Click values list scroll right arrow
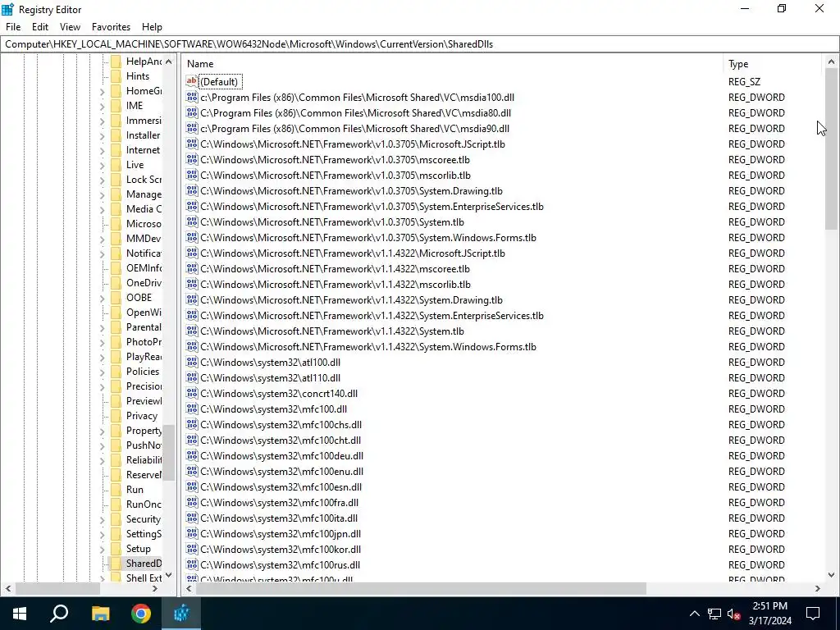The height and width of the screenshot is (630, 840). click(817, 588)
